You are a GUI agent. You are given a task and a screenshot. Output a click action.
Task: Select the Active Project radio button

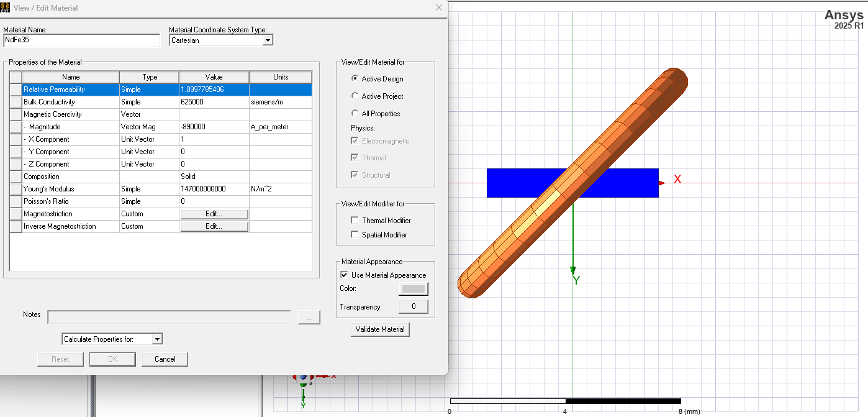355,96
